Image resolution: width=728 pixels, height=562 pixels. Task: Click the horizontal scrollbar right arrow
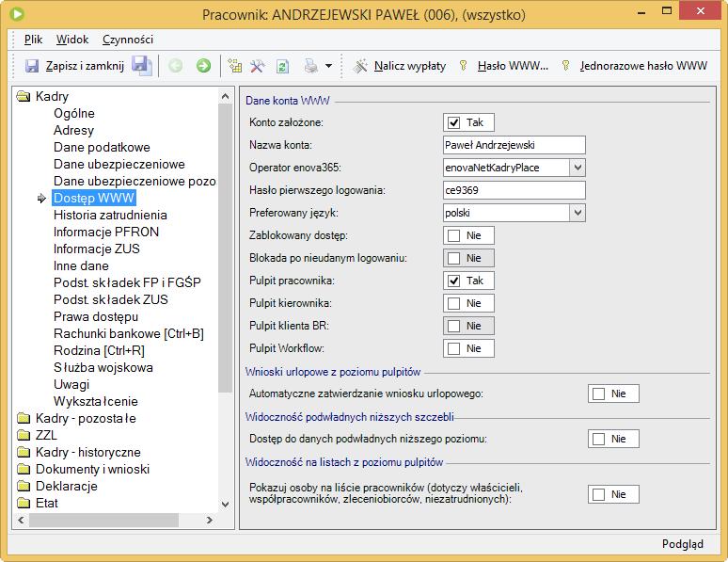coord(210,521)
